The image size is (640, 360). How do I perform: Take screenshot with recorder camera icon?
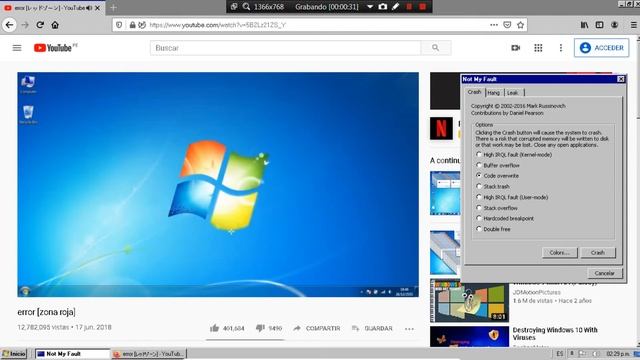point(382,7)
